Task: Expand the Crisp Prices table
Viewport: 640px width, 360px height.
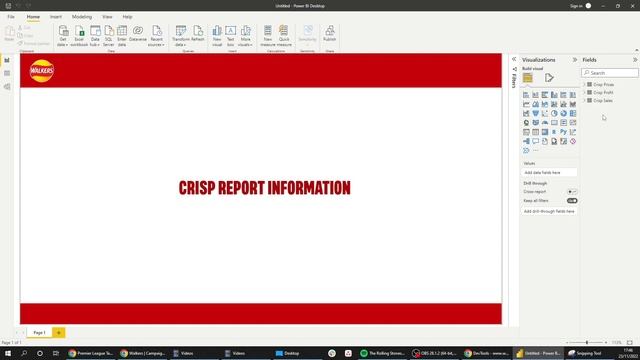Action: (x=584, y=84)
